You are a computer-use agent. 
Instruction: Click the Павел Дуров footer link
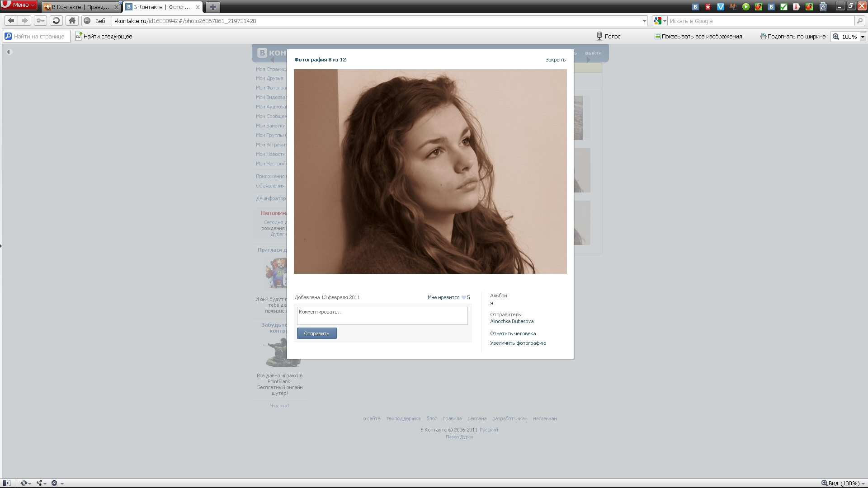459,437
